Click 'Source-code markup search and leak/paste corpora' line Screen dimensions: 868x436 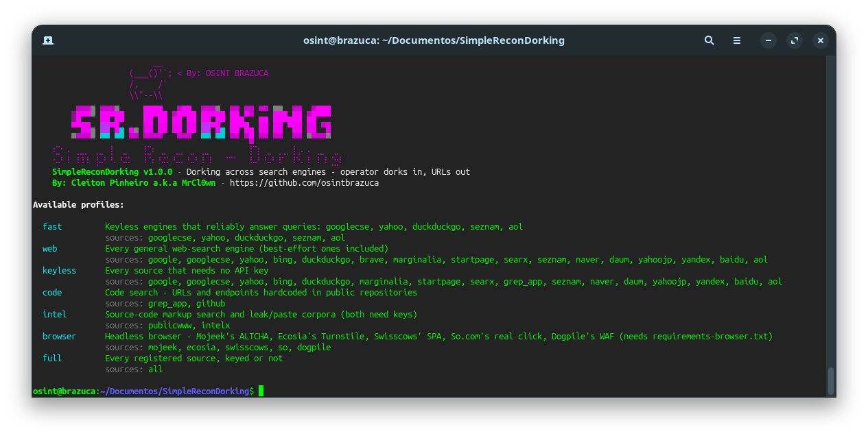pos(261,315)
